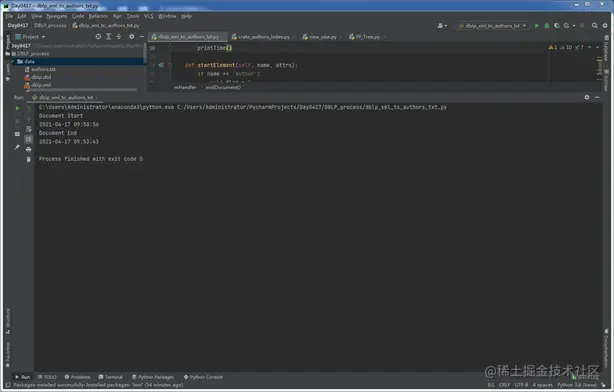Screen dimensions: 614x392
Task: Go to previous highlighted error arrow
Action: pyautogui.click(x=589, y=47)
